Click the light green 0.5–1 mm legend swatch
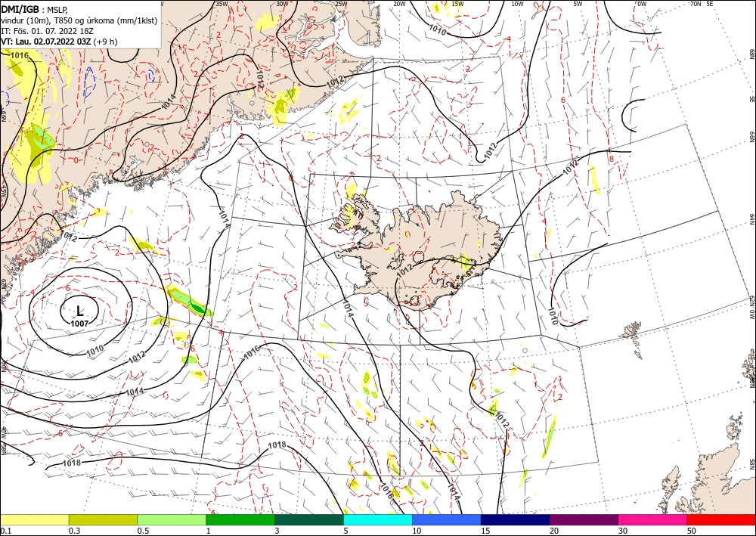 click(x=172, y=519)
